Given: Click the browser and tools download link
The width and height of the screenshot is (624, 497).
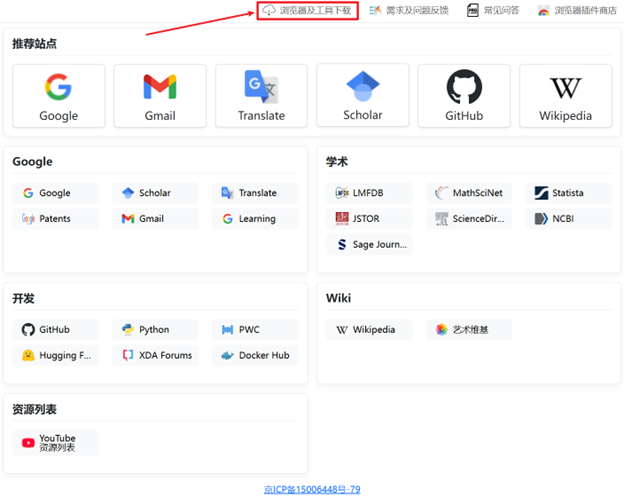Looking at the screenshot, I should click(x=307, y=11).
